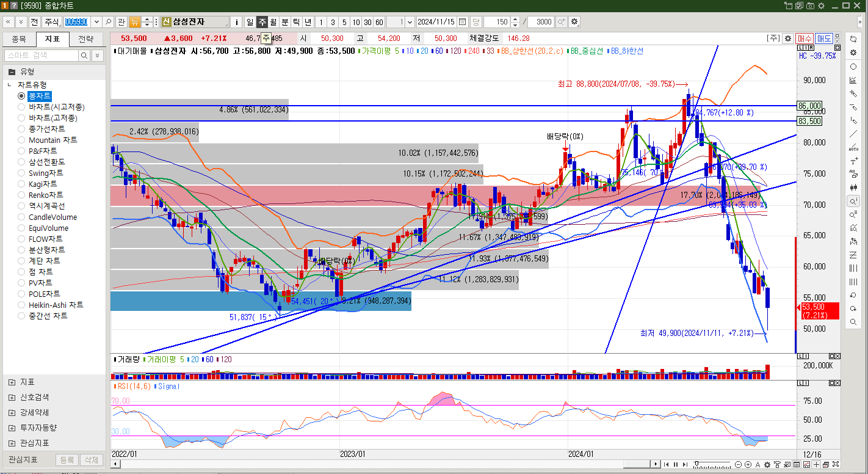
Task: Click the paint roller icon in bottom toolbar
Action: click(x=777, y=465)
